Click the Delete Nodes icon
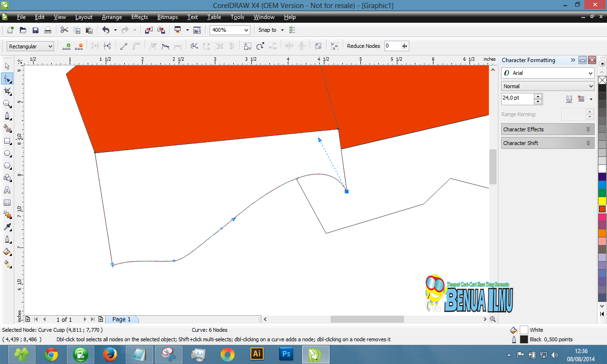607x364 pixels. [79, 46]
